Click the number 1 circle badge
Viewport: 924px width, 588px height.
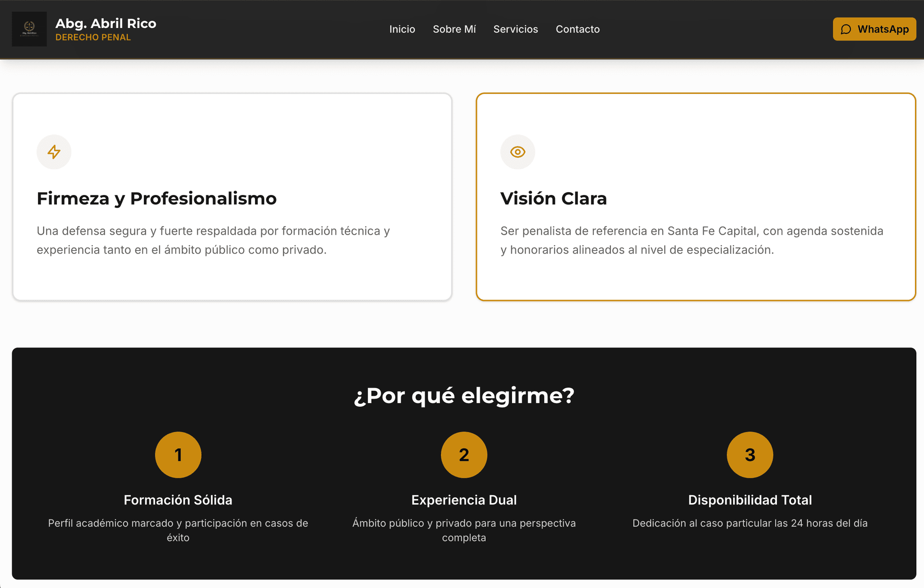pyautogui.click(x=178, y=455)
